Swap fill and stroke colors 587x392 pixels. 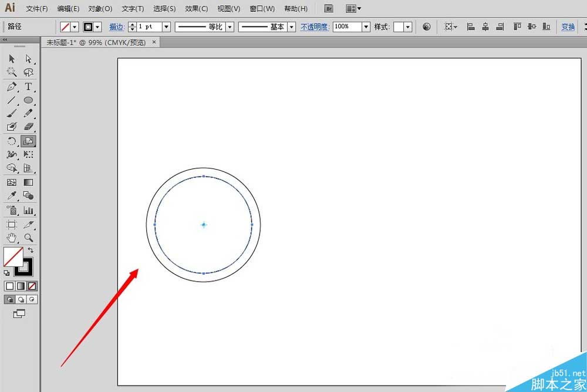[31, 250]
